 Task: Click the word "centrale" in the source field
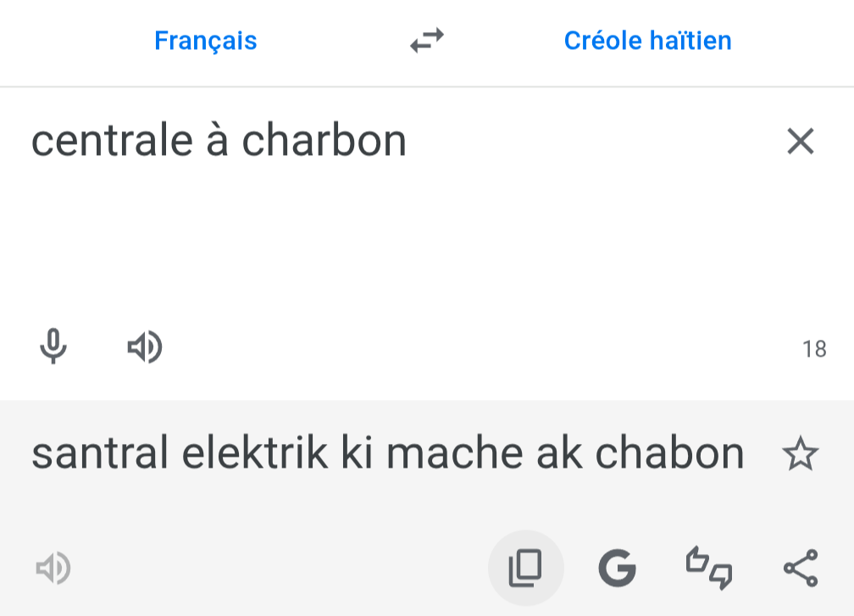pos(112,142)
